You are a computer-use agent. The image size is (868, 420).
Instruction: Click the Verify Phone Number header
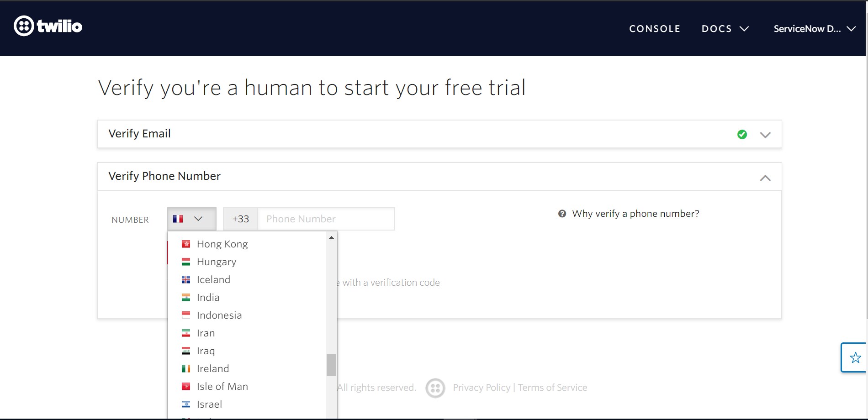point(164,176)
